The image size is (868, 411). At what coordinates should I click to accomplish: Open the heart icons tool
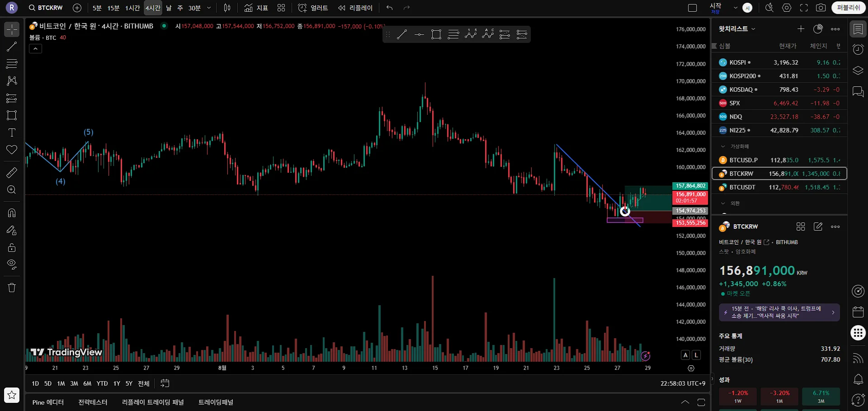coord(12,150)
